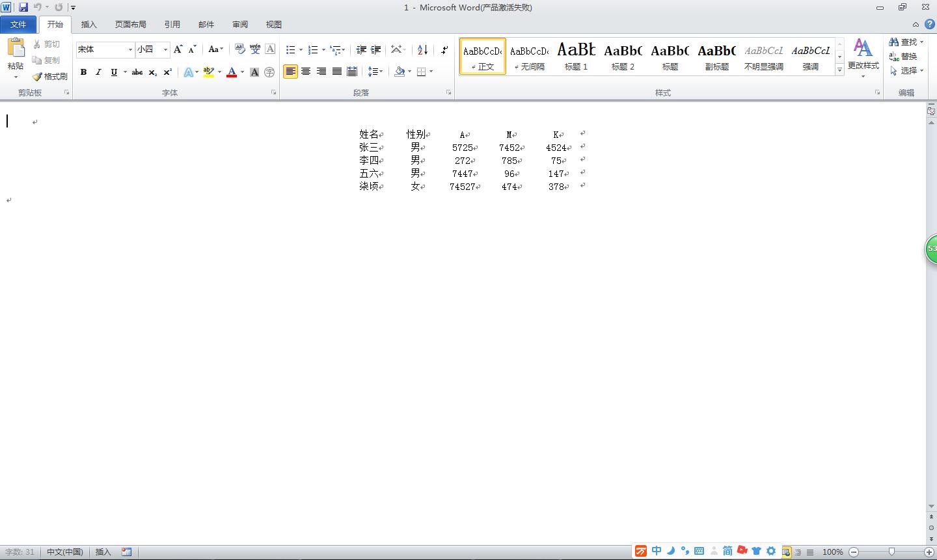Image resolution: width=937 pixels, height=560 pixels.
Task: Click the Shrink Font icon
Action: [192, 49]
